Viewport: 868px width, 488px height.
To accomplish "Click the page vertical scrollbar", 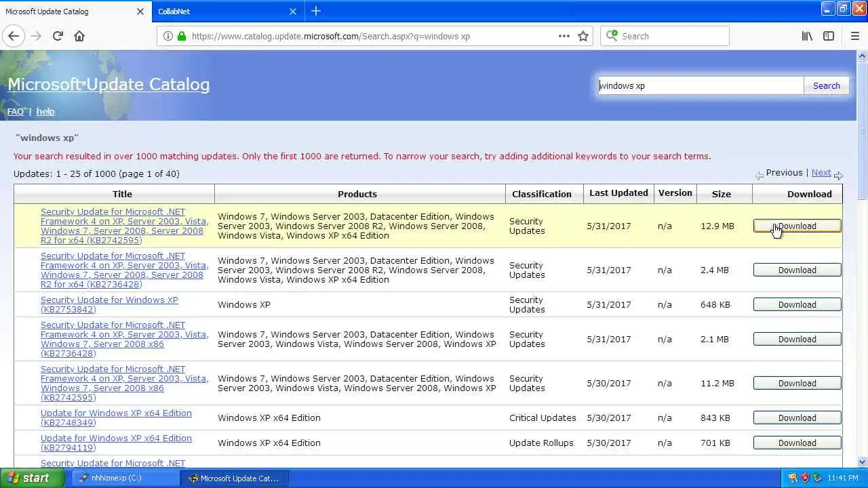I will coord(863,259).
